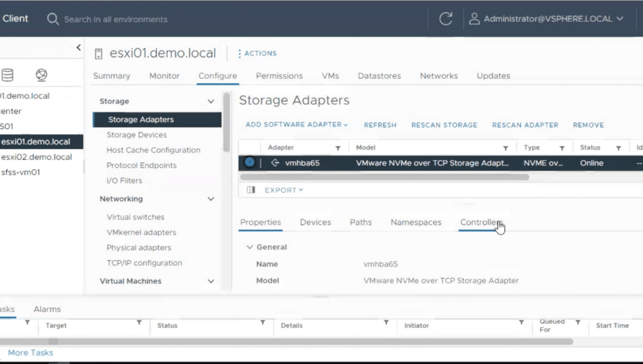This screenshot has height=364, width=643.
Task: Filter the Model column
Action: (506, 148)
